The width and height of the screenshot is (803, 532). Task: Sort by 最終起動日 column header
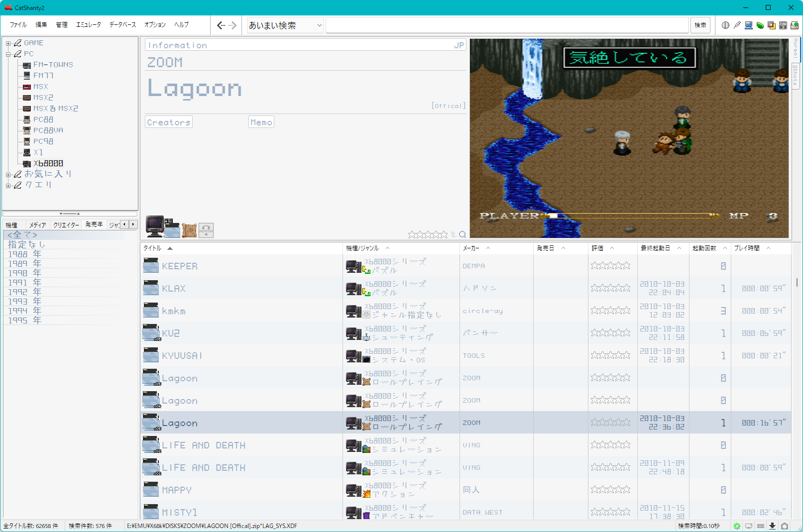(663, 248)
